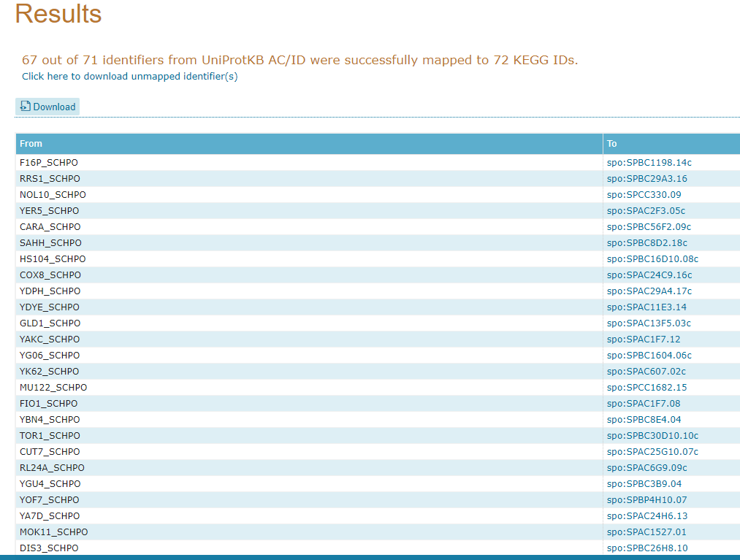Select the spo:SPBC16D10.08c link
740x560 pixels.
[x=652, y=259]
